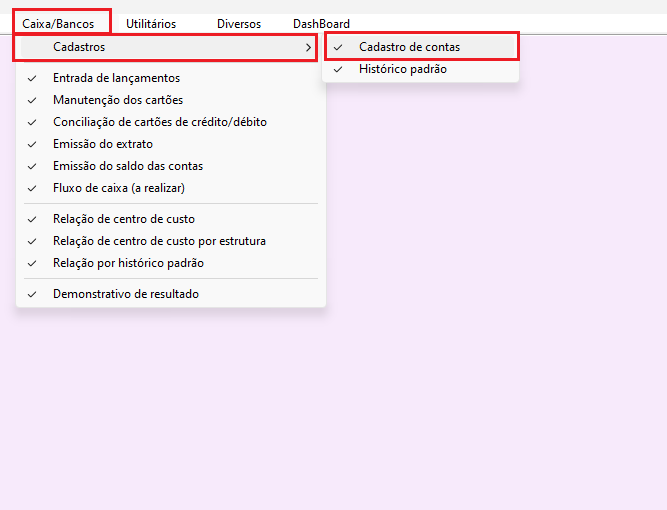Screen dimensions: 667x510
Task: Select Relação de centro de custo por estrutura
Action: click(x=159, y=241)
